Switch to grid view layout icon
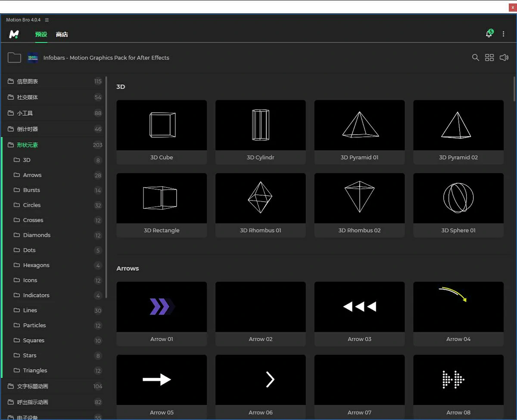517x420 pixels. 489,58
